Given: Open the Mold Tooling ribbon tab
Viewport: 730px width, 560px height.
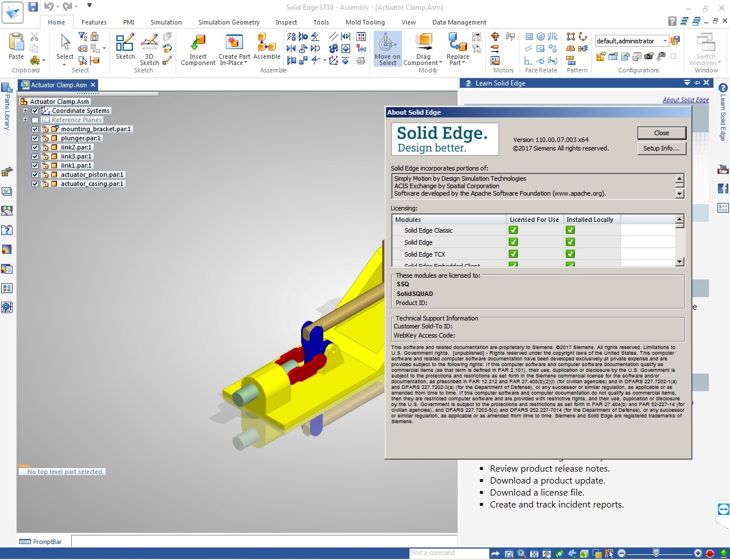Looking at the screenshot, I should 365,22.
